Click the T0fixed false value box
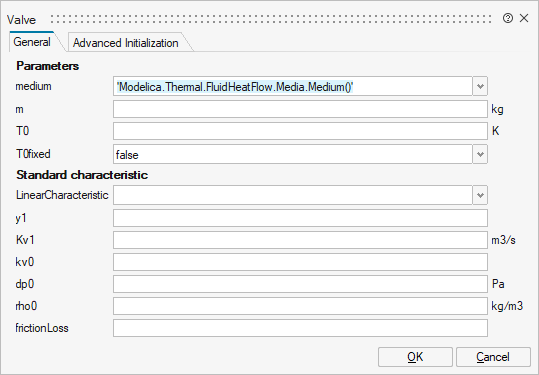Image resolution: width=539 pixels, height=375 pixels. [293, 154]
